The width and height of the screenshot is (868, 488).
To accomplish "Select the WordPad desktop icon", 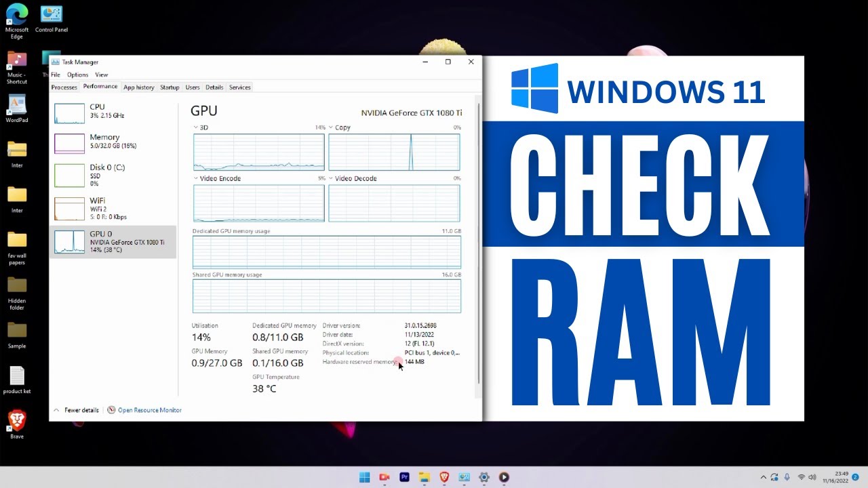I will [17, 108].
